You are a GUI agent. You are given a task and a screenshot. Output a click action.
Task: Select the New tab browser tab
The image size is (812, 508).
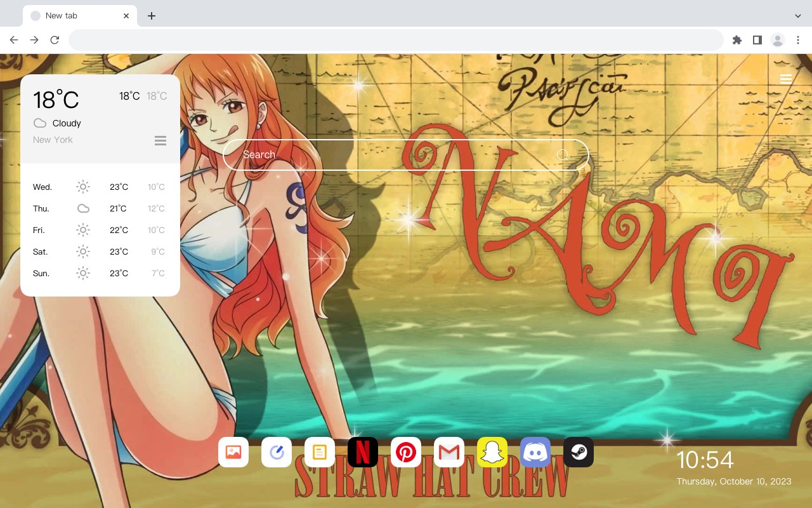coord(80,16)
